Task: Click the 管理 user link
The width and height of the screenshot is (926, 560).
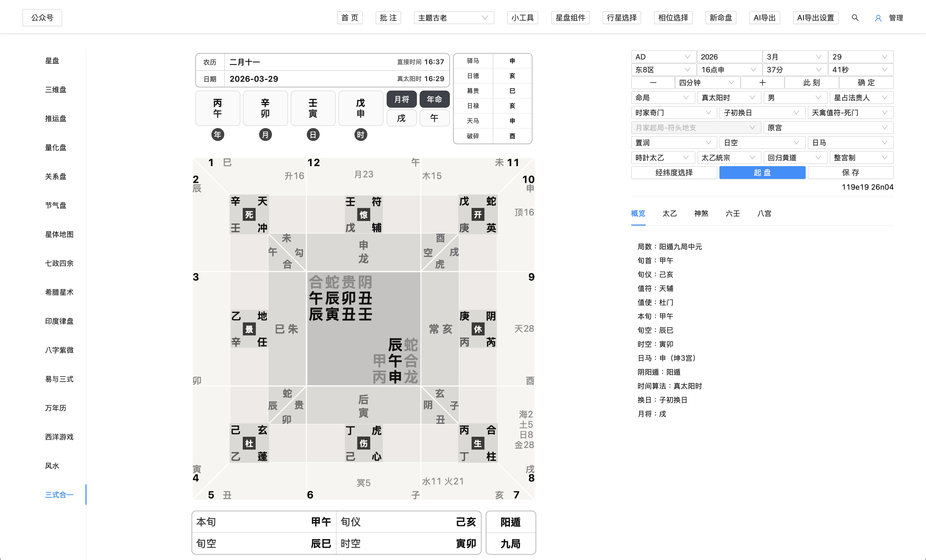Action: (896, 18)
